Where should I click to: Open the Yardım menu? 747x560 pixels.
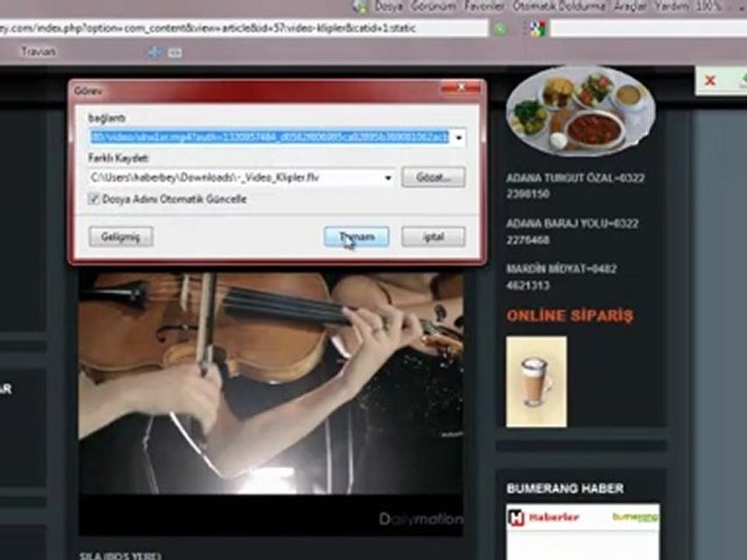pyautogui.click(x=671, y=6)
